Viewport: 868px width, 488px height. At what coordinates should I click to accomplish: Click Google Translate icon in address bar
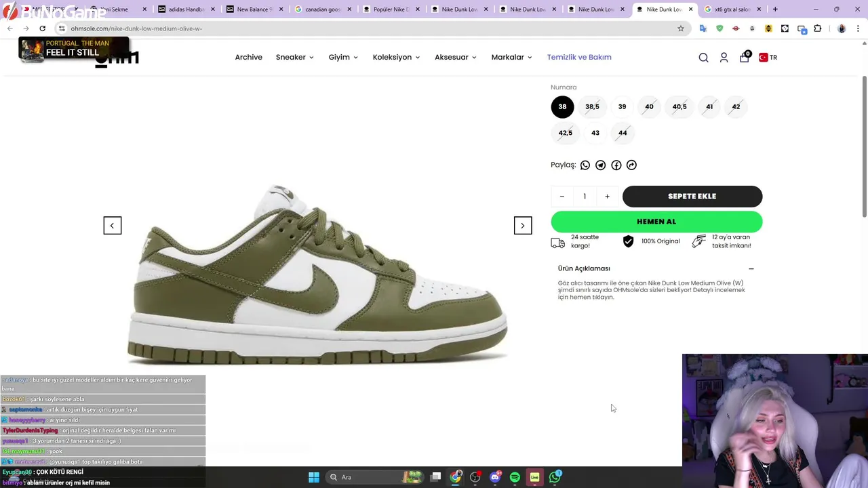pos(703,28)
